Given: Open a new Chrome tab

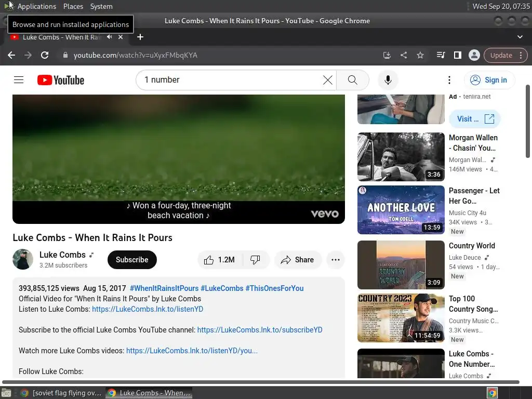Looking at the screenshot, I should tap(140, 37).
